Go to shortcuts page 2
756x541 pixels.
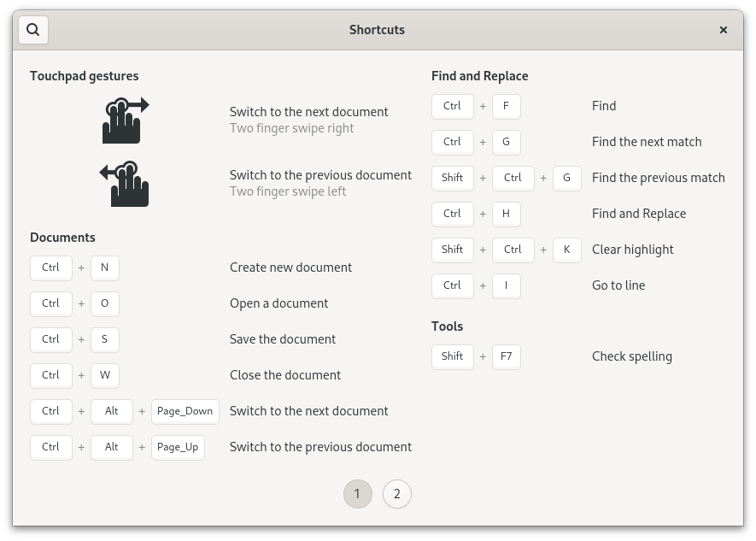(x=397, y=494)
